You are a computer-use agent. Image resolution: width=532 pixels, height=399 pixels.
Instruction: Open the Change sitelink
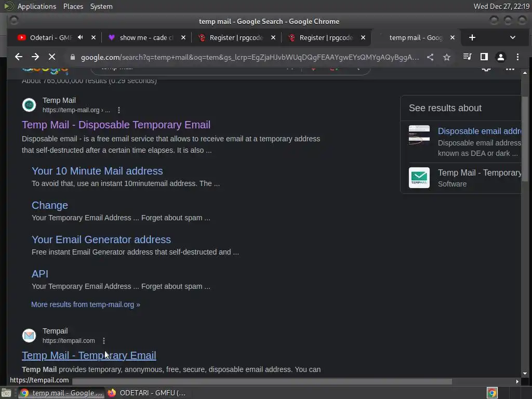coord(49,205)
